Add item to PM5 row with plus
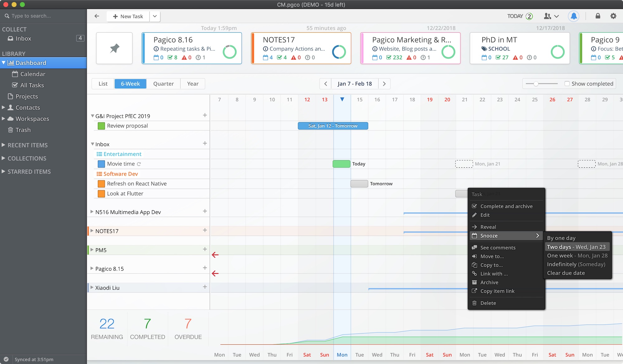 click(x=205, y=249)
